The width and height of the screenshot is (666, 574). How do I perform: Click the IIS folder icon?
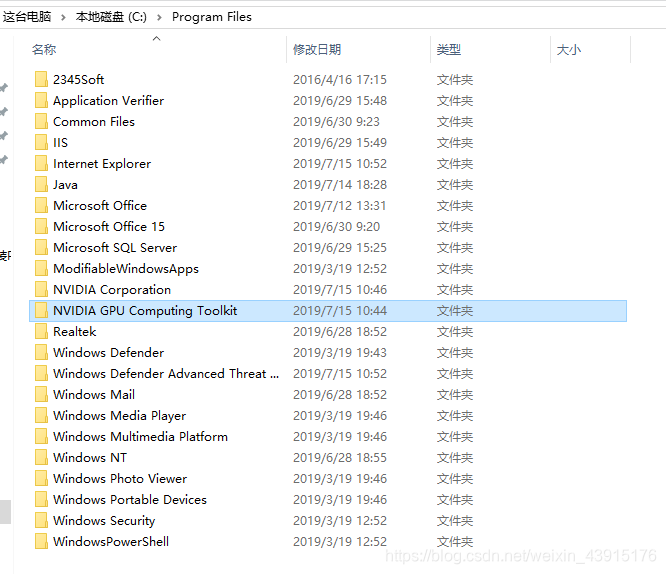click(x=41, y=142)
